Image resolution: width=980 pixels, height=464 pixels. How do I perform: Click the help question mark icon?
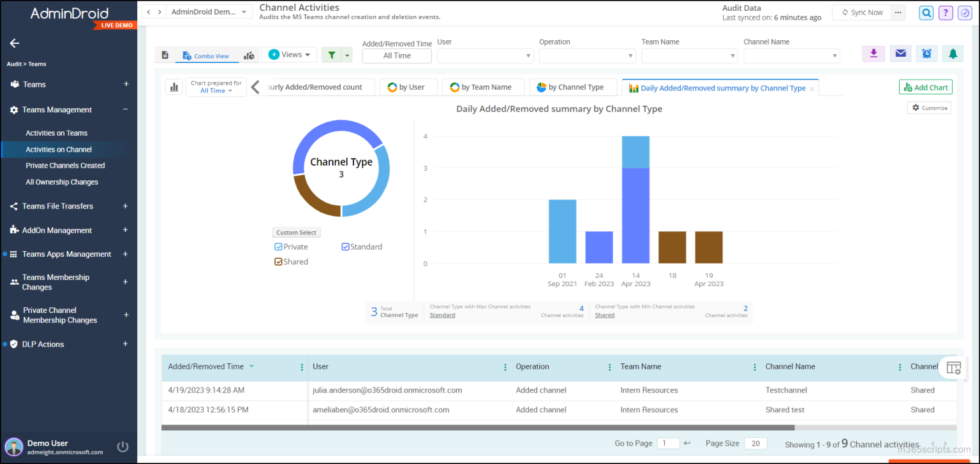(946, 13)
